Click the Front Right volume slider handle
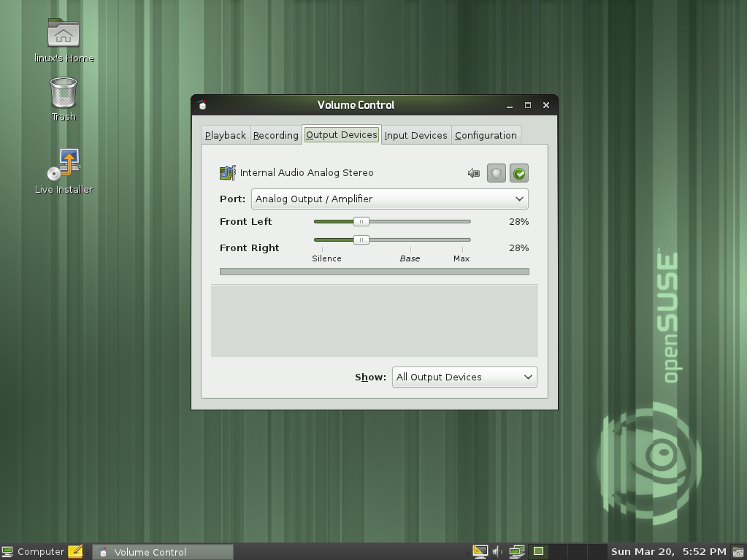This screenshot has height=560, width=747. 361,239
